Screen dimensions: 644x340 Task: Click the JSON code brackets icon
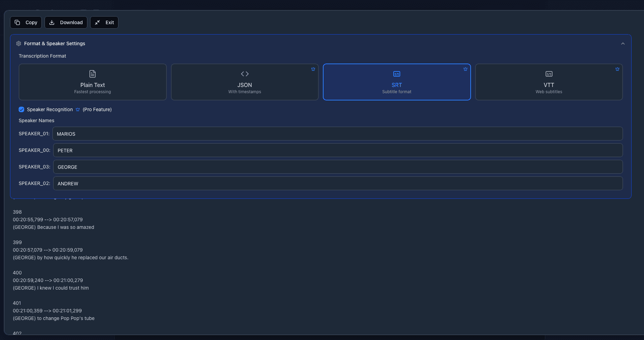point(244,74)
